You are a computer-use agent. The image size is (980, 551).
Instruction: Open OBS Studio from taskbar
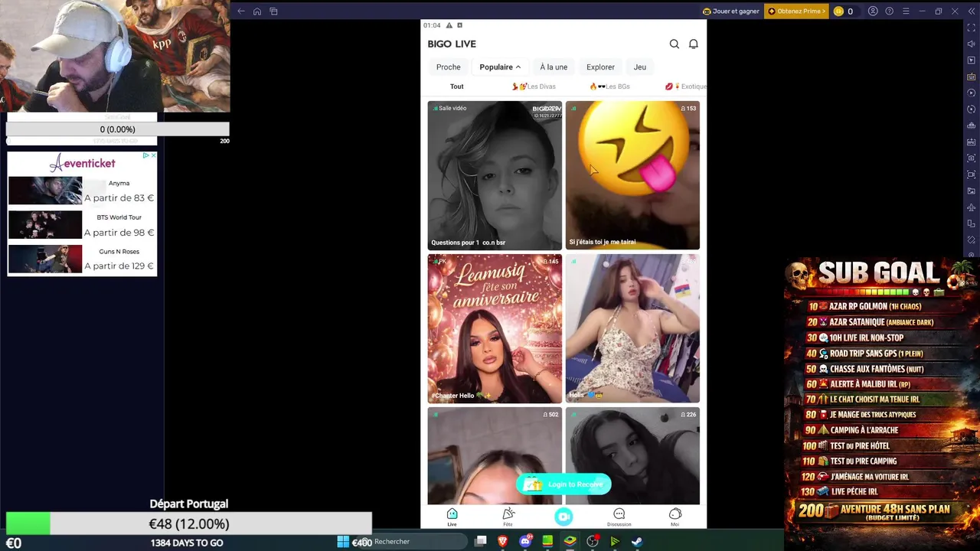593,542
